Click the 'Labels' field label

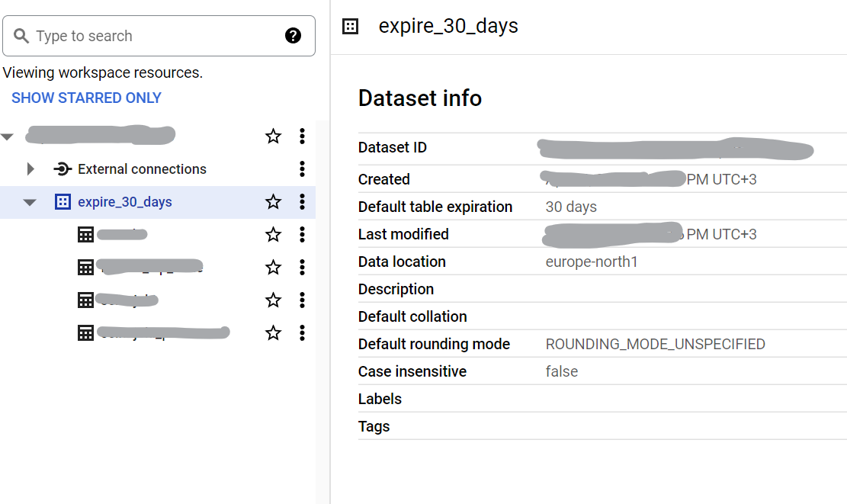(380, 400)
